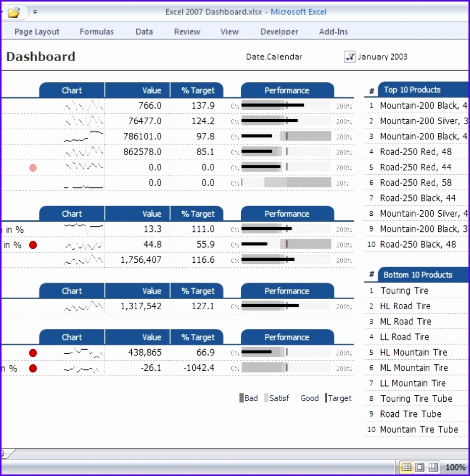Select the value 862578.0 cell
This screenshot has height=476, width=470.
coord(138,152)
